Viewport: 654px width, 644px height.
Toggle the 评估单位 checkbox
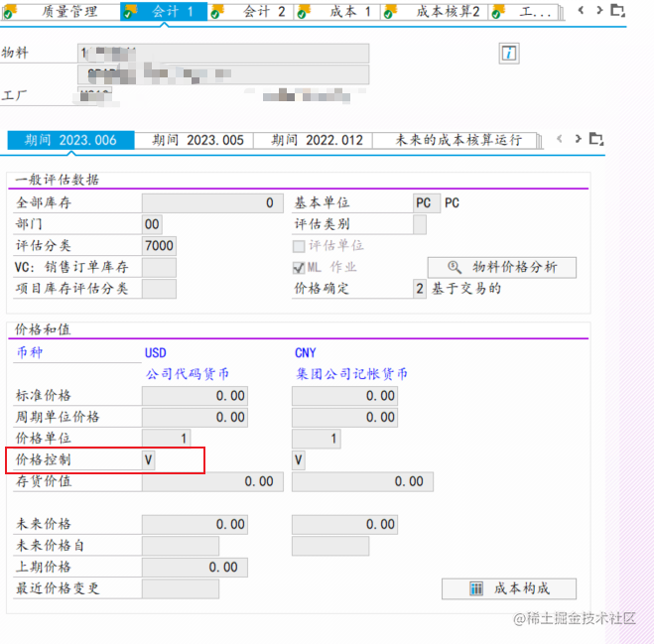point(299,246)
